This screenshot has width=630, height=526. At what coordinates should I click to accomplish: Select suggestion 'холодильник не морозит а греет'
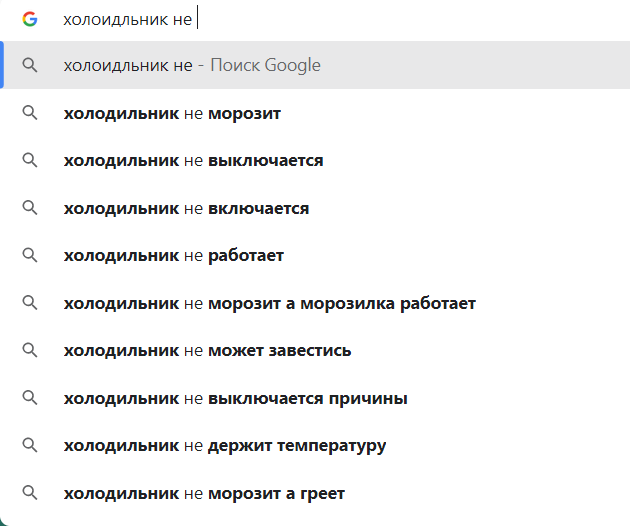(204, 493)
